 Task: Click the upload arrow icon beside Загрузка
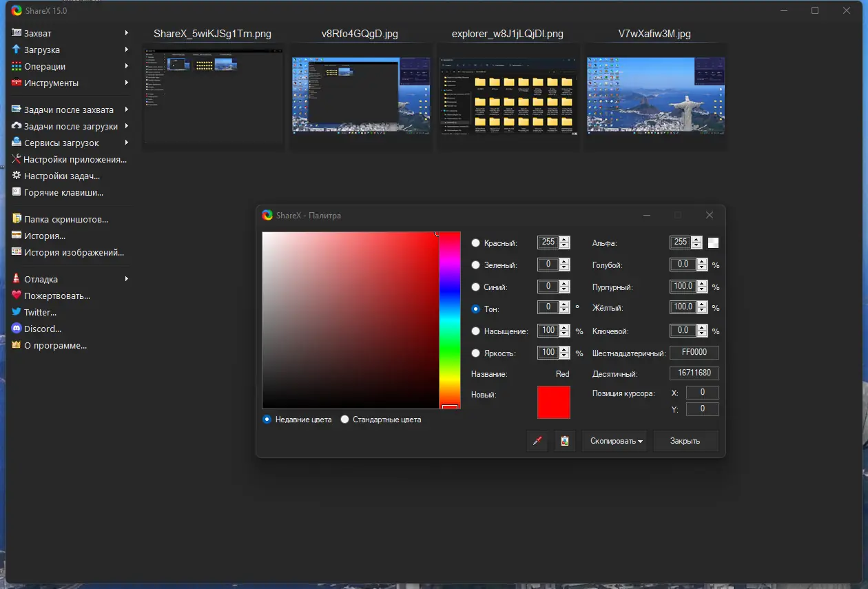pyautogui.click(x=17, y=50)
